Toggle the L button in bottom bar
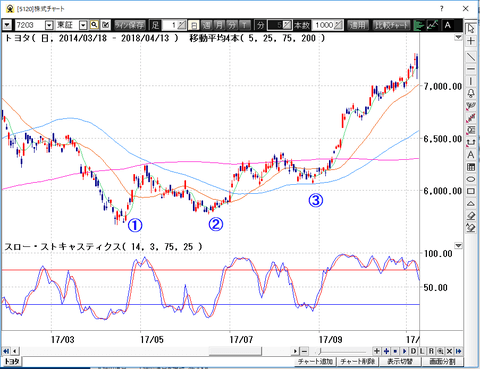Viewport: 480px width, 369px height. click(422, 351)
